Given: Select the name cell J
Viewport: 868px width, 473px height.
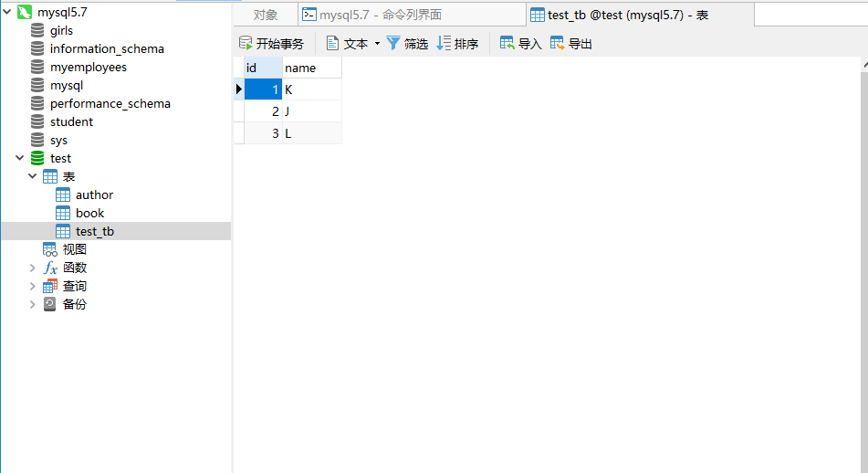Looking at the screenshot, I should click(x=311, y=111).
